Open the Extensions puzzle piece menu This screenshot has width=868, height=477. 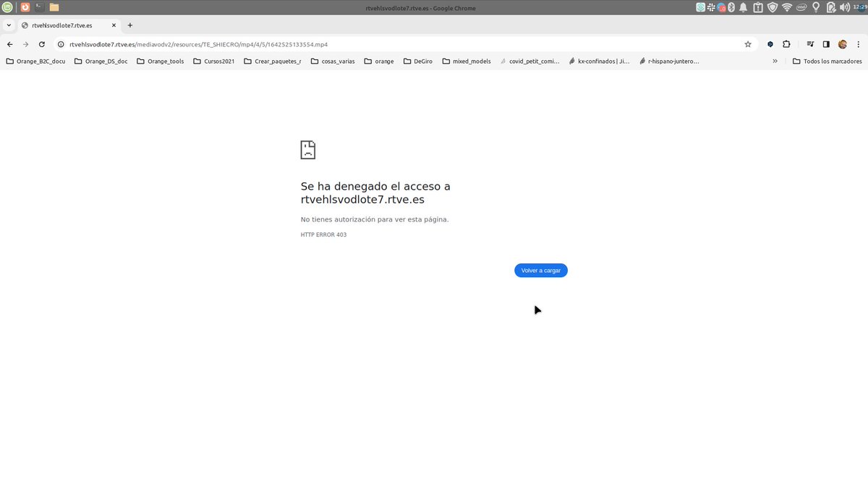pos(786,44)
